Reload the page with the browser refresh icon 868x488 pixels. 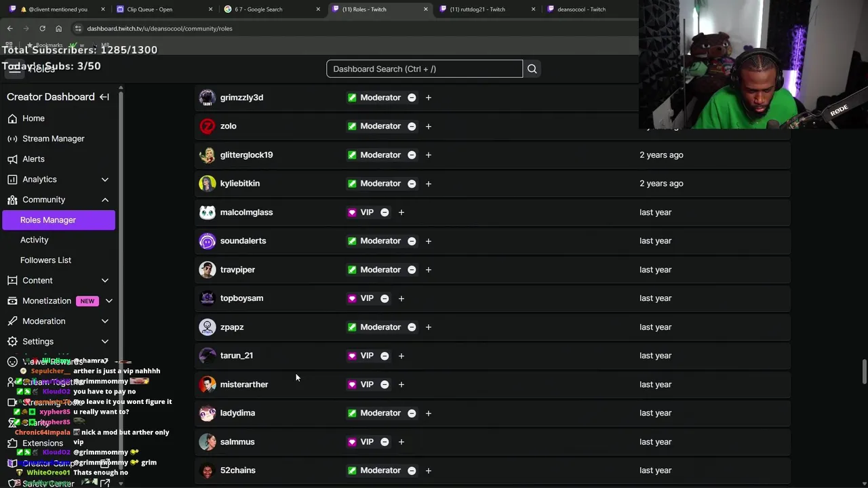[x=42, y=28]
